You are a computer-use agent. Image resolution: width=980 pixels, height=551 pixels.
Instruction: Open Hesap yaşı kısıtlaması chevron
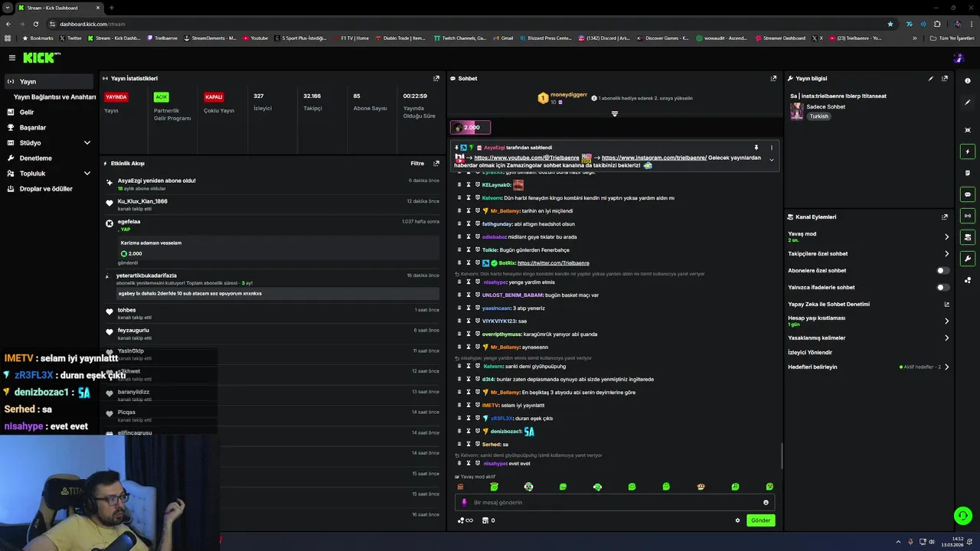tap(946, 321)
